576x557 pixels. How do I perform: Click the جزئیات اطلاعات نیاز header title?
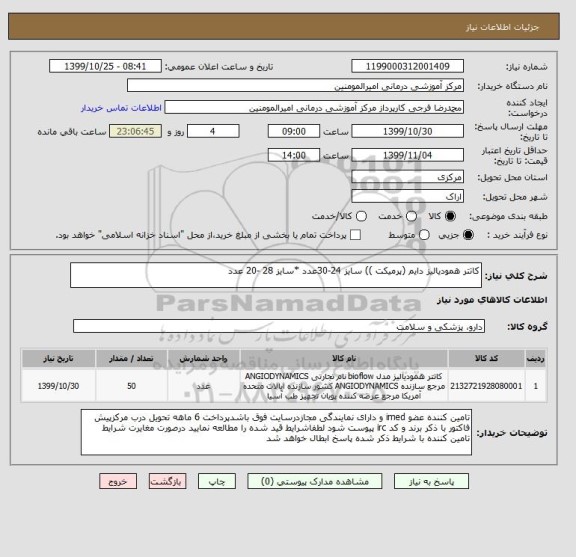pos(502,27)
